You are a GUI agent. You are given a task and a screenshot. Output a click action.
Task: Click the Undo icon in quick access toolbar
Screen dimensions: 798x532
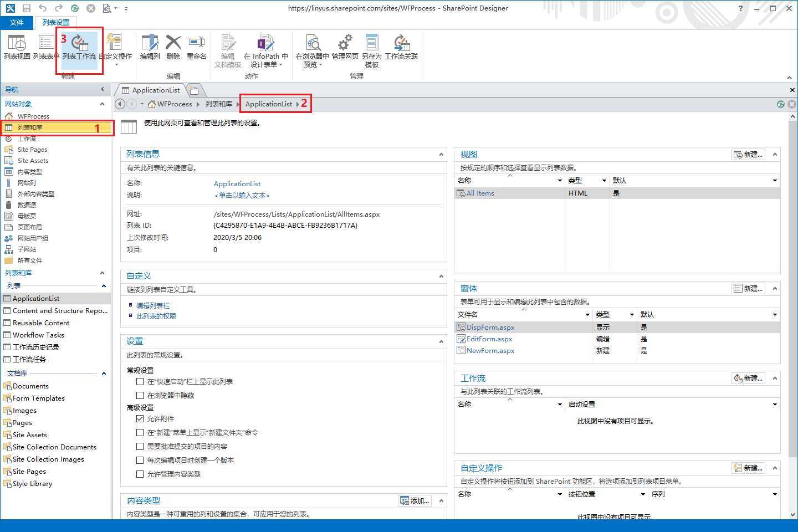pyautogui.click(x=43, y=8)
